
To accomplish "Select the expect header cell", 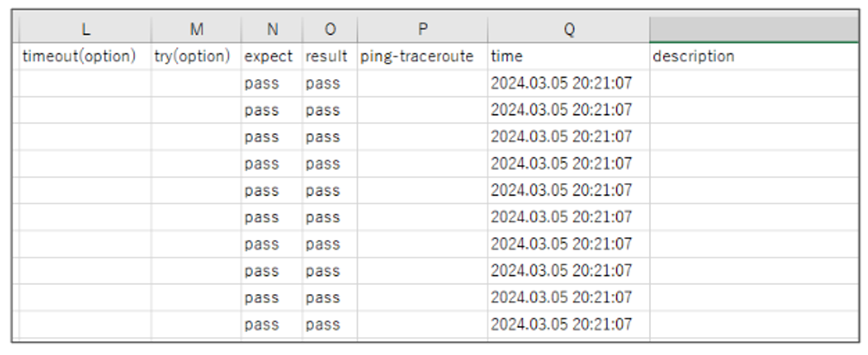I will point(272,56).
